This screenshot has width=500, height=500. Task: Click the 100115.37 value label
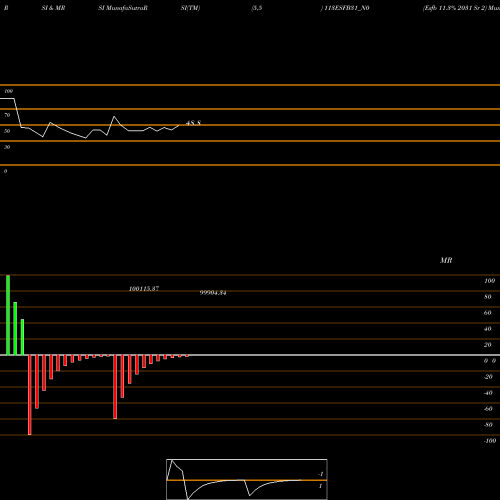tap(144, 289)
